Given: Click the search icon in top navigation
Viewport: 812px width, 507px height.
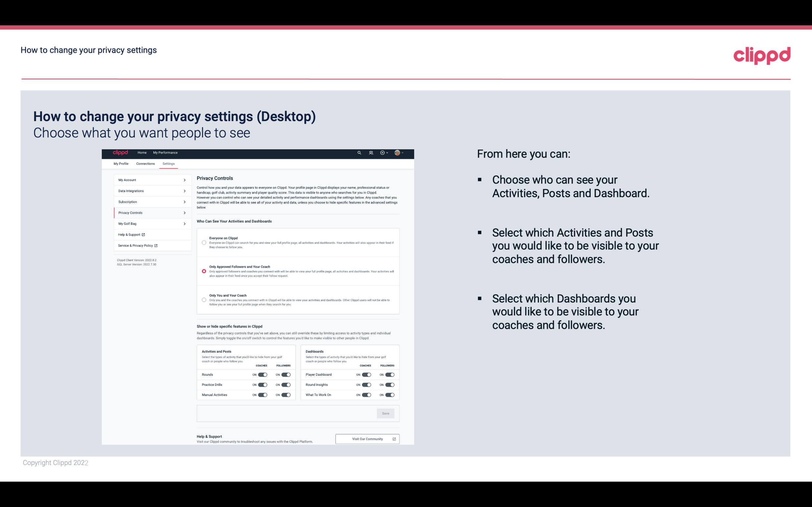Looking at the screenshot, I should point(359,153).
